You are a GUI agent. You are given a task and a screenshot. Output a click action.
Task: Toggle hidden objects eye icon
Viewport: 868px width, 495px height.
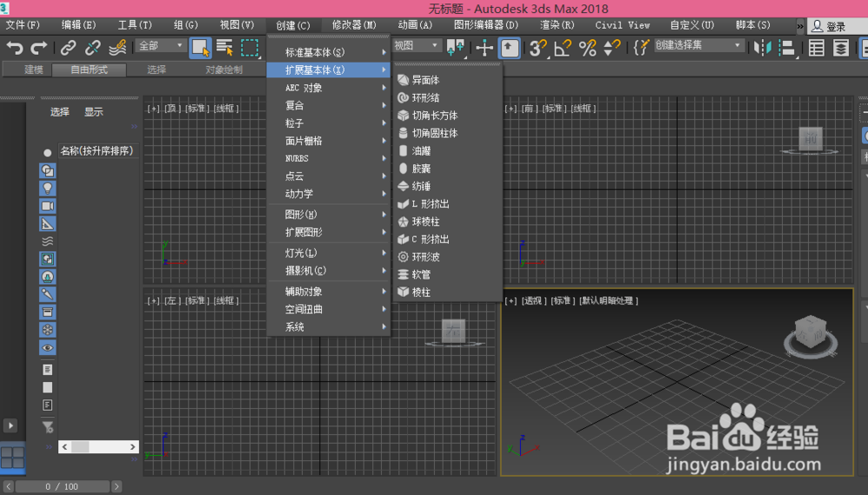tap(48, 347)
